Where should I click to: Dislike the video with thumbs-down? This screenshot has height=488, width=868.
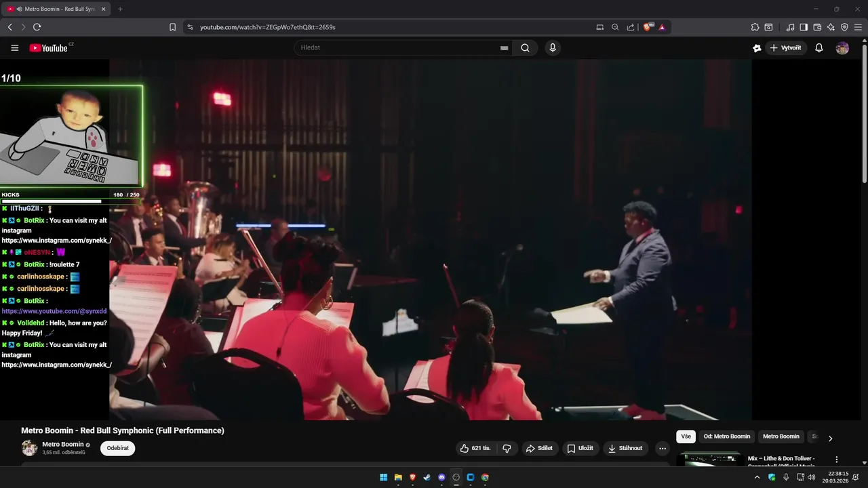pyautogui.click(x=507, y=448)
